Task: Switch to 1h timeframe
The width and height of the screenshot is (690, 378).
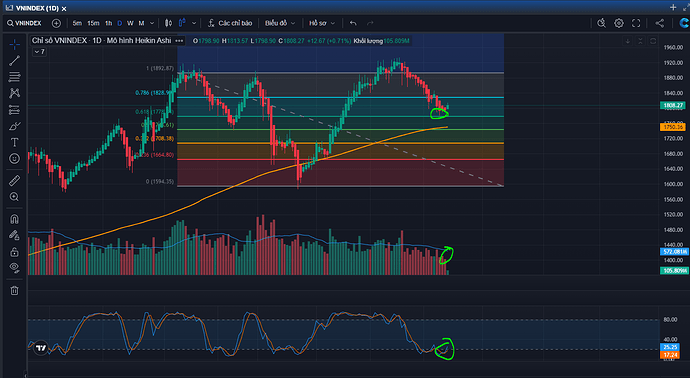Action: click(x=108, y=23)
